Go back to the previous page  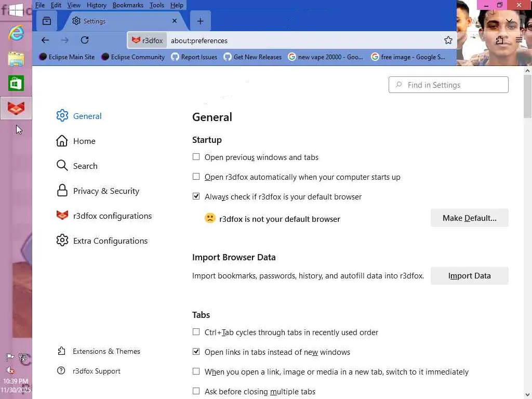(x=45, y=41)
